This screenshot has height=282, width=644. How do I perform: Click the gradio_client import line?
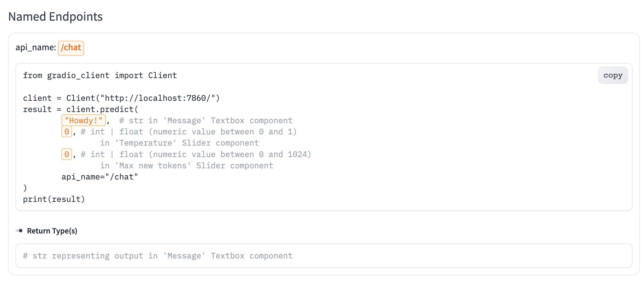tap(100, 75)
